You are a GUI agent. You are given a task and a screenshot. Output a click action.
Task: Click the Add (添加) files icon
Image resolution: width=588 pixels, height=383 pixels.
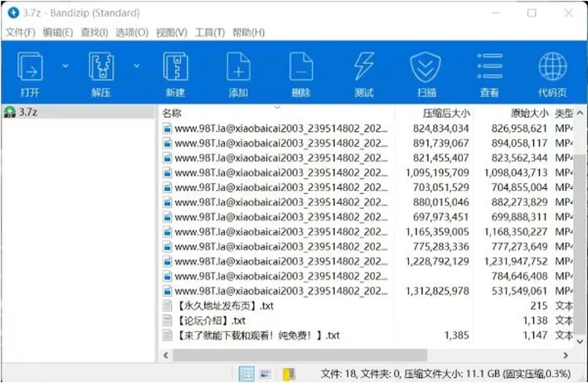pyautogui.click(x=238, y=66)
